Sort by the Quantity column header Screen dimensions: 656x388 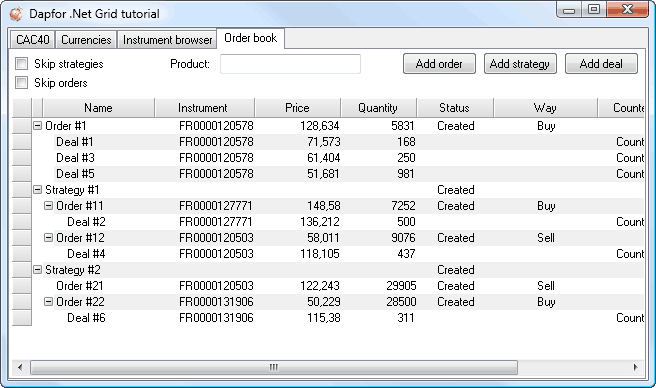(x=378, y=108)
